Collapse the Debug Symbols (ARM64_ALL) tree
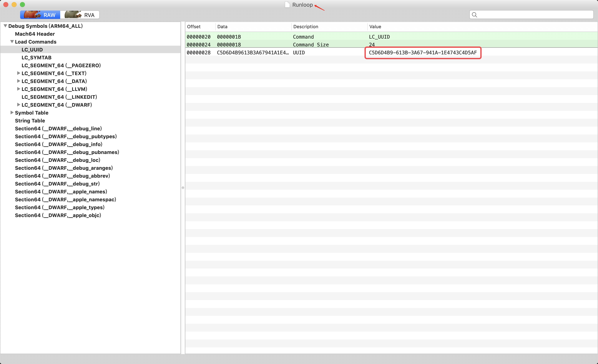The height and width of the screenshot is (364, 598). click(5, 26)
